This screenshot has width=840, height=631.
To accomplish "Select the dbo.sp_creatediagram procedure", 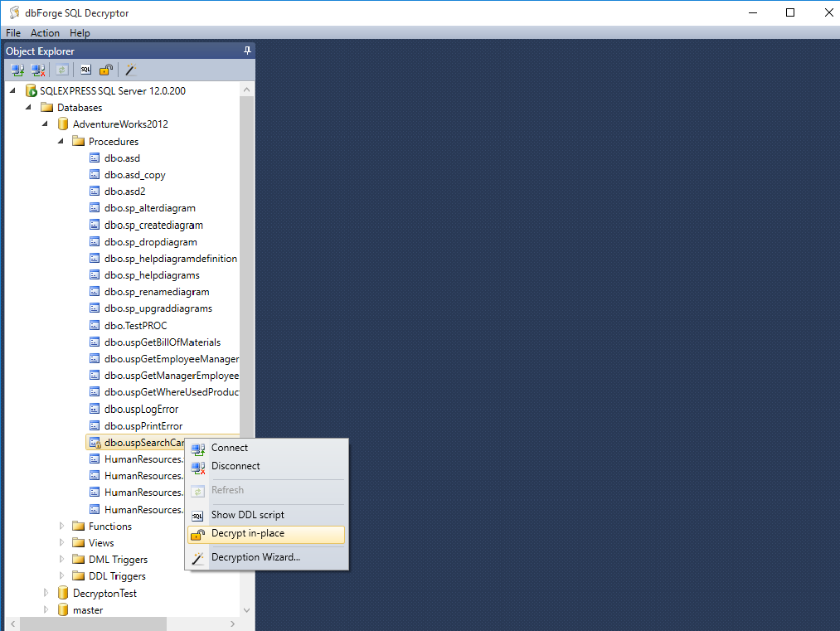I will pyautogui.click(x=153, y=225).
